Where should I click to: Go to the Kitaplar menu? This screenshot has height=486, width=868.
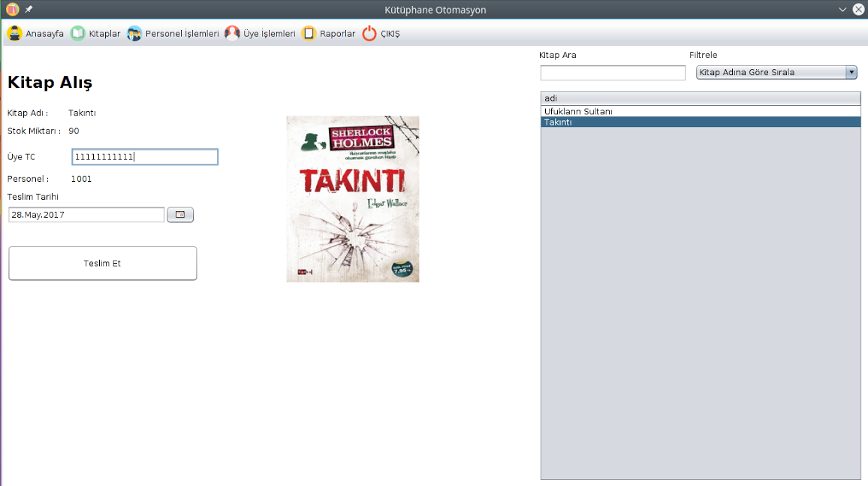tap(104, 34)
